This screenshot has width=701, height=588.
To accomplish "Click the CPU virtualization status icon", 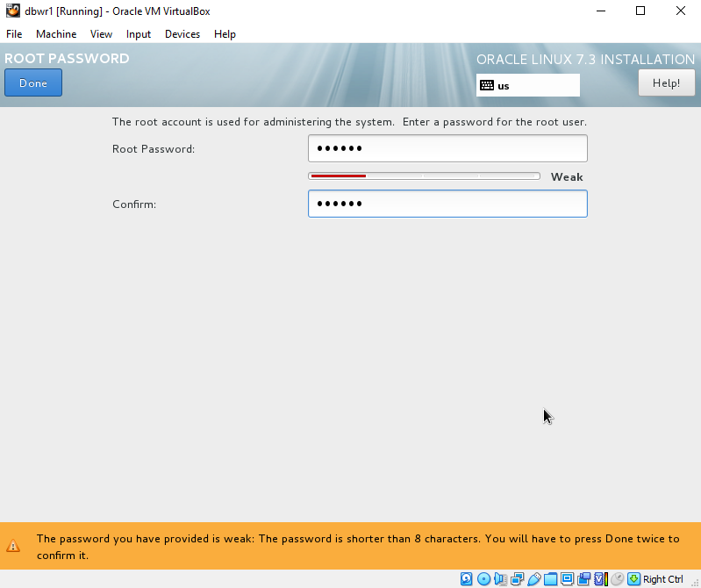I will click(600, 579).
